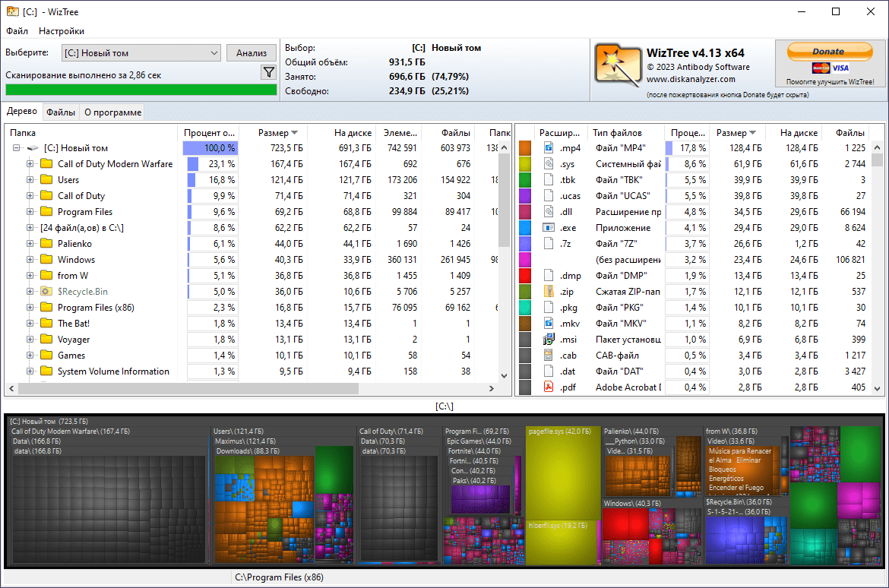889x588 pixels.
Task: Expand the System Volume Information node
Action: tap(30, 371)
